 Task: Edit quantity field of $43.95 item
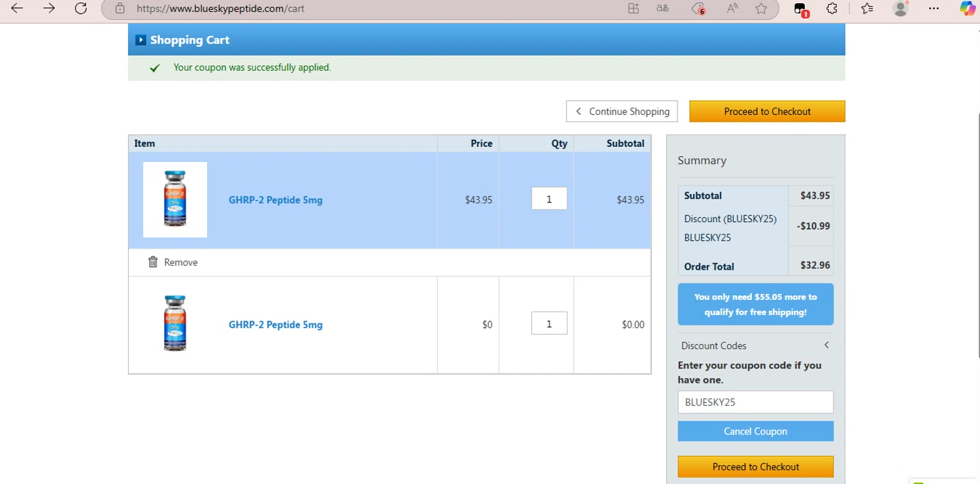click(x=549, y=199)
